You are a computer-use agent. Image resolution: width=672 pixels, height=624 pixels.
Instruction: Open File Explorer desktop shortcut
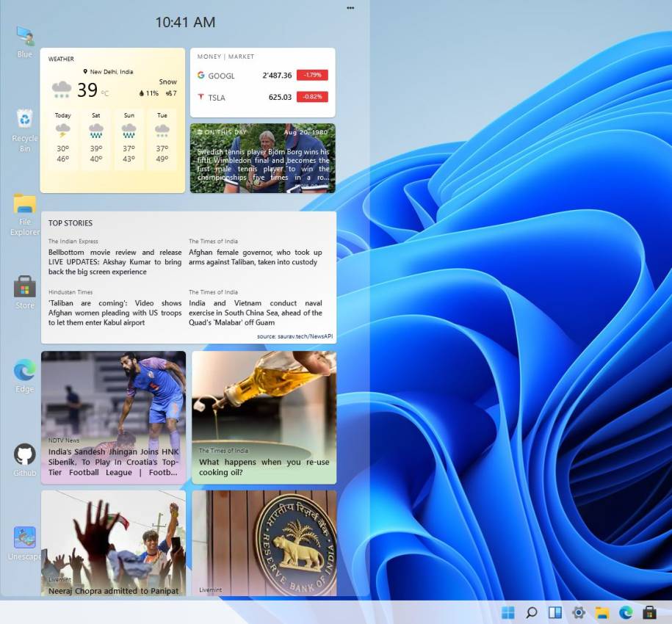(x=25, y=214)
